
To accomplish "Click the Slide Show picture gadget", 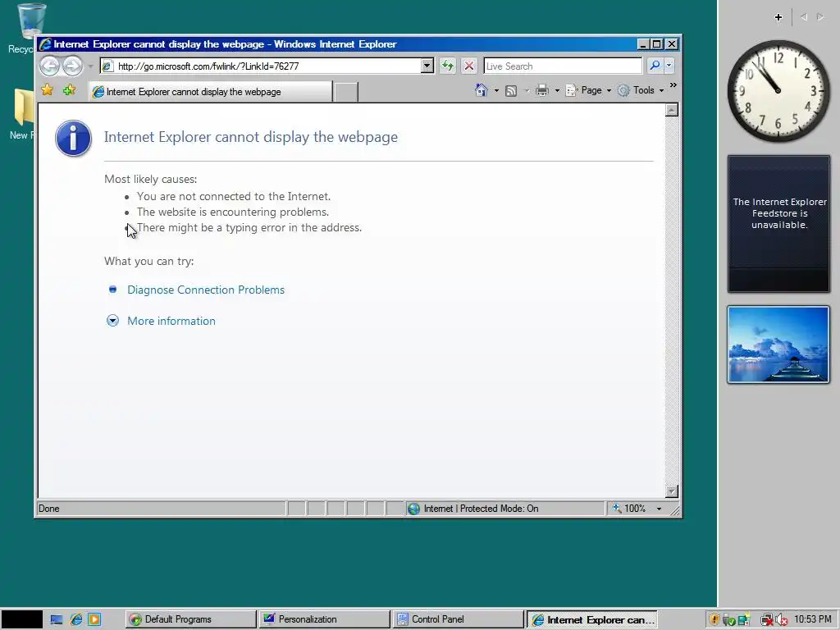I will click(778, 345).
